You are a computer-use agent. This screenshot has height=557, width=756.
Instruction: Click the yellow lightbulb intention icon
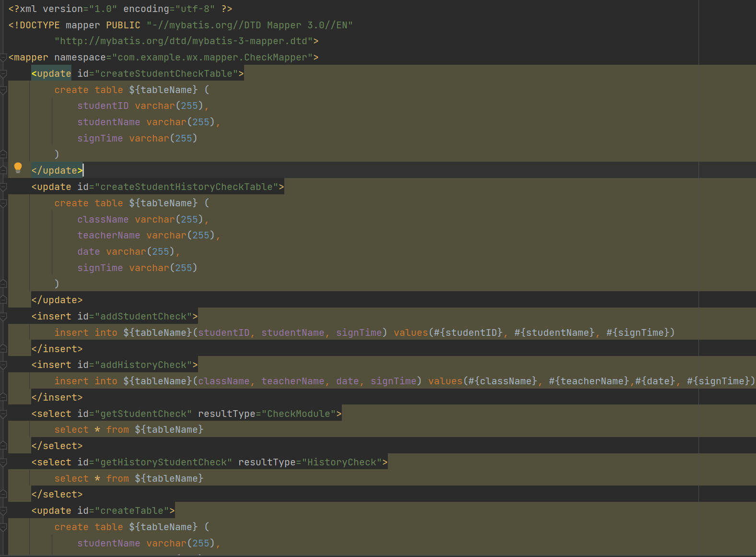(x=18, y=167)
